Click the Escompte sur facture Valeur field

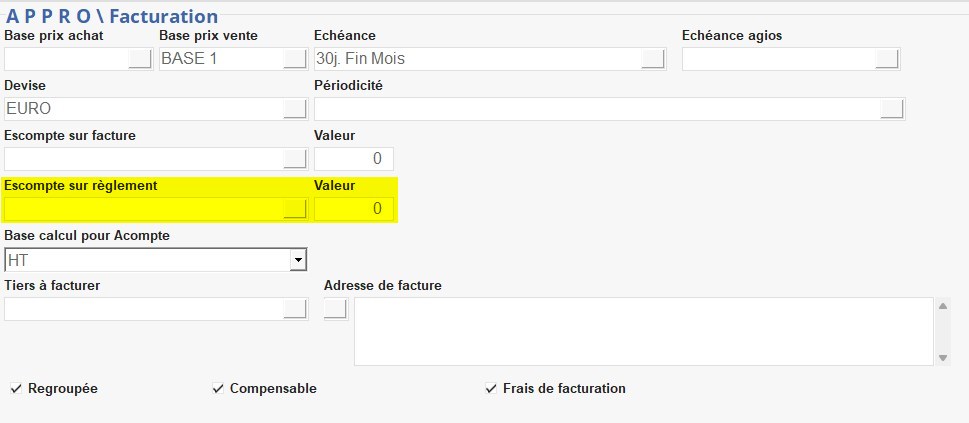click(353, 158)
